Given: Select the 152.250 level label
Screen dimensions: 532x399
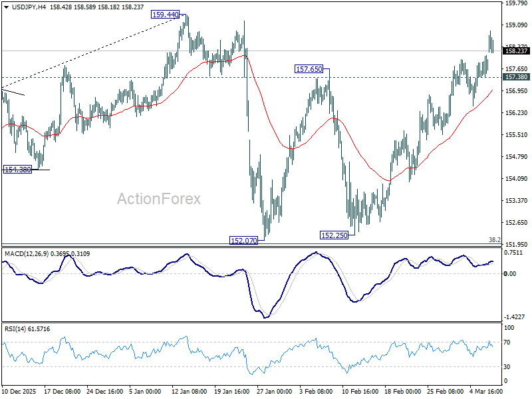Looking at the screenshot, I should pos(334,235).
